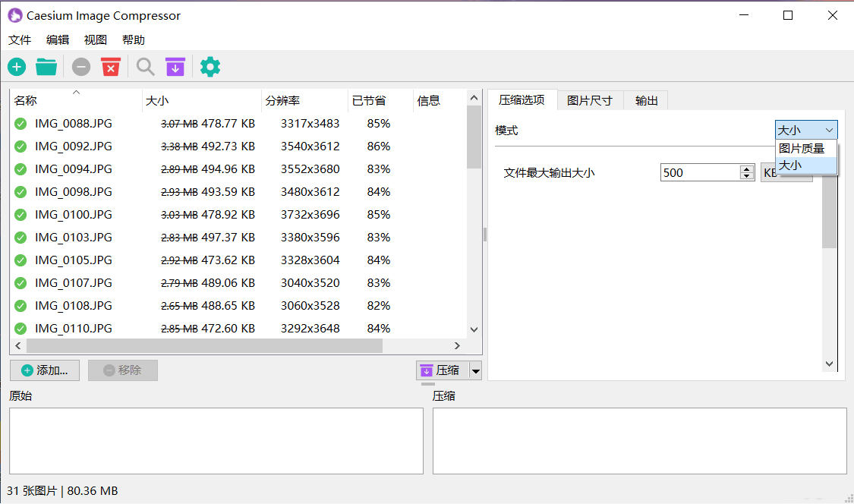Open settings with the gear icon
The height and width of the screenshot is (504, 854).
pyautogui.click(x=210, y=67)
